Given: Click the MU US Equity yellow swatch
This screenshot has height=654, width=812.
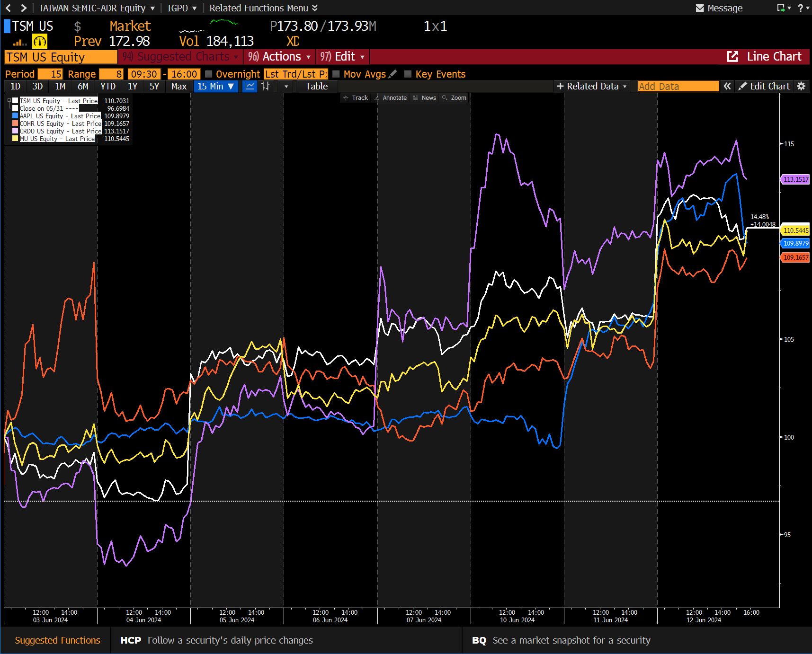Looking at the screenshot, I should pyautogui.click(x=16, y=139).
